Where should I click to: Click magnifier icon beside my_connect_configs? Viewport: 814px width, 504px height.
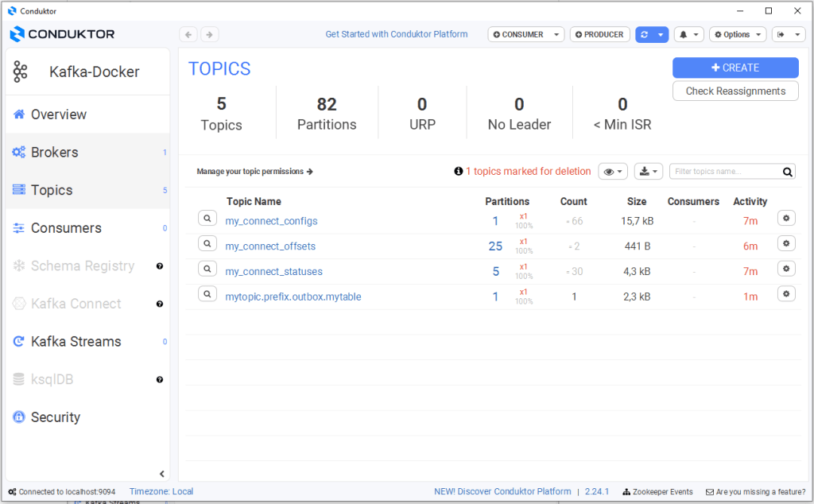tap(207, 220)
